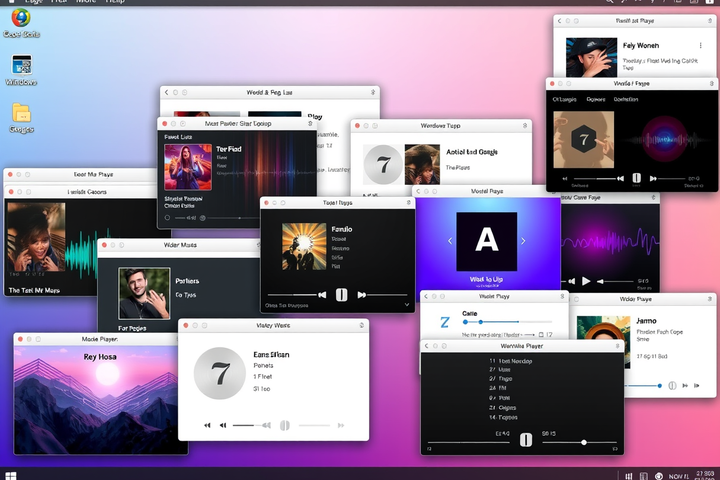Click the blue Z icon next to "Caile"
Viewport: 720px width, 480px height.
(x=444, y=322)
